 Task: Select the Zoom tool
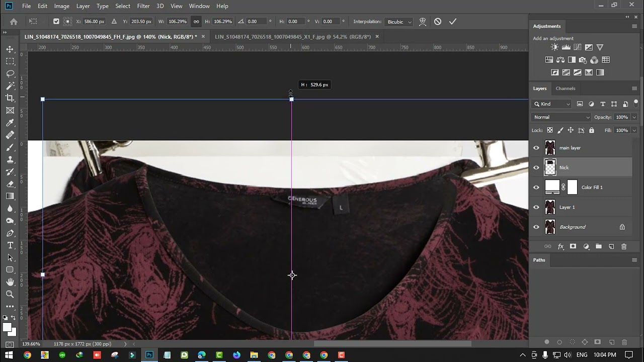tap(10, 294)
